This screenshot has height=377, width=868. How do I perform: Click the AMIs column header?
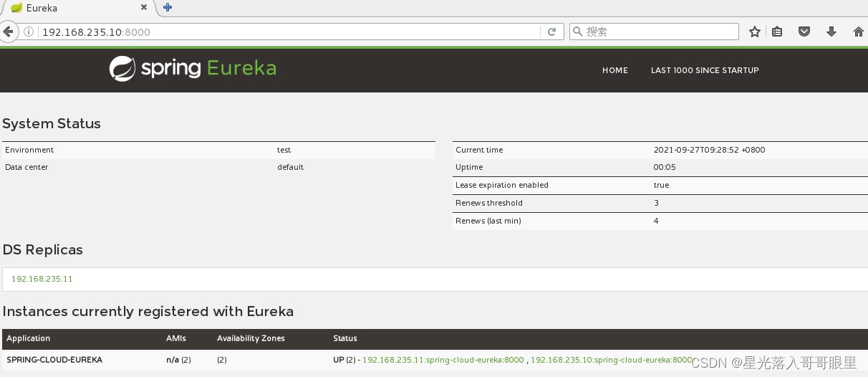pos(176,338)
